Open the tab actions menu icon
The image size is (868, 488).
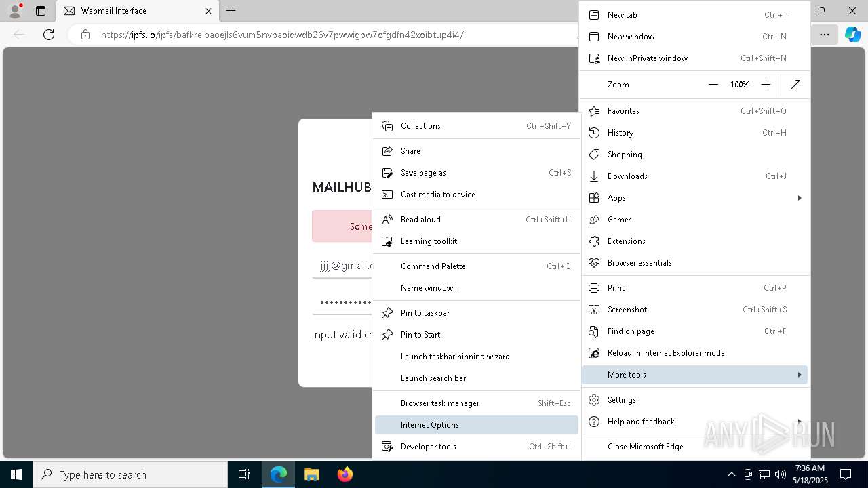click(x=41, y=11)
